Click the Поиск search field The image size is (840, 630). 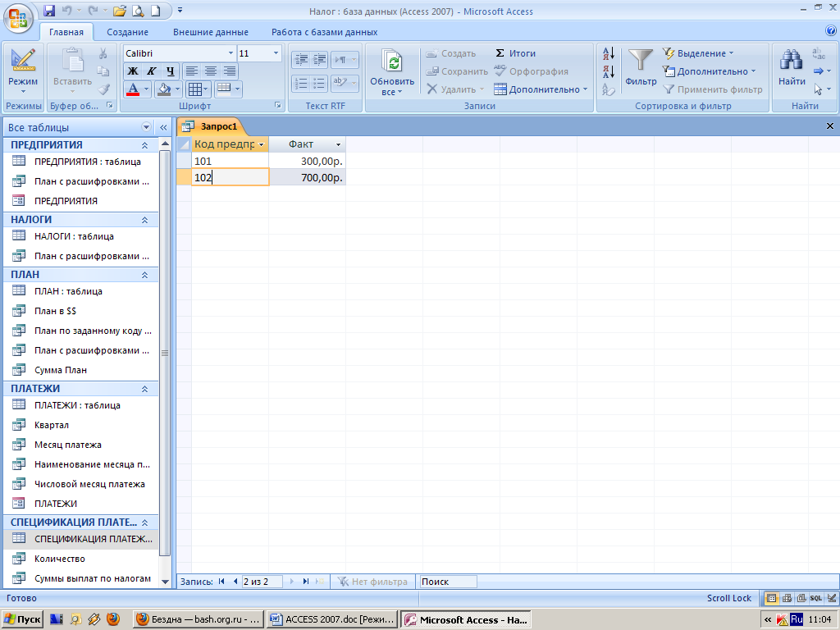448,582
